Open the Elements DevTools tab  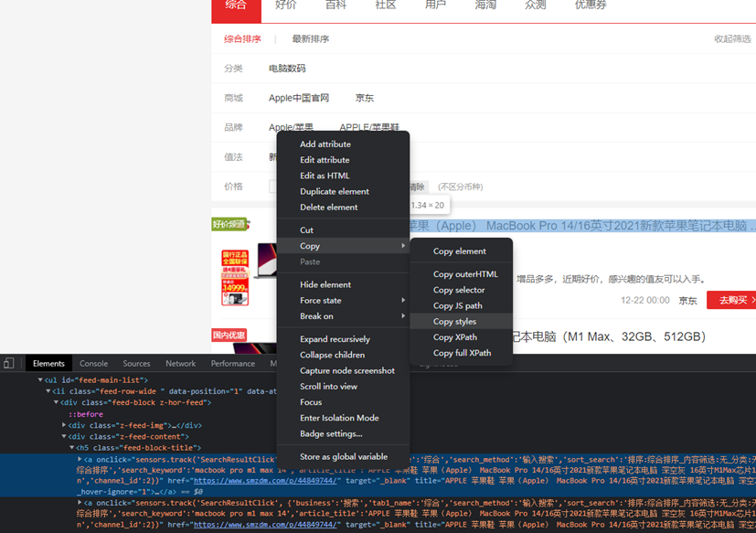[x=48, y=364]
